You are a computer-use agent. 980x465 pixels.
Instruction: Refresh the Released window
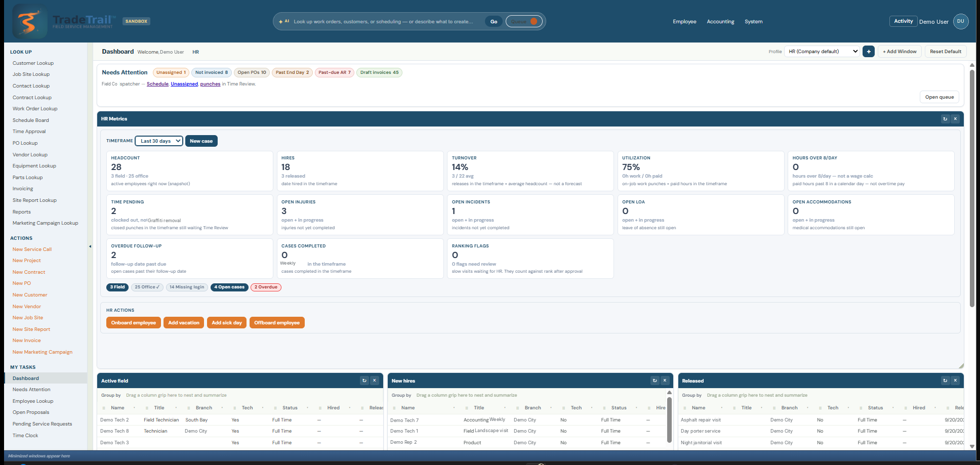(945, 381)
